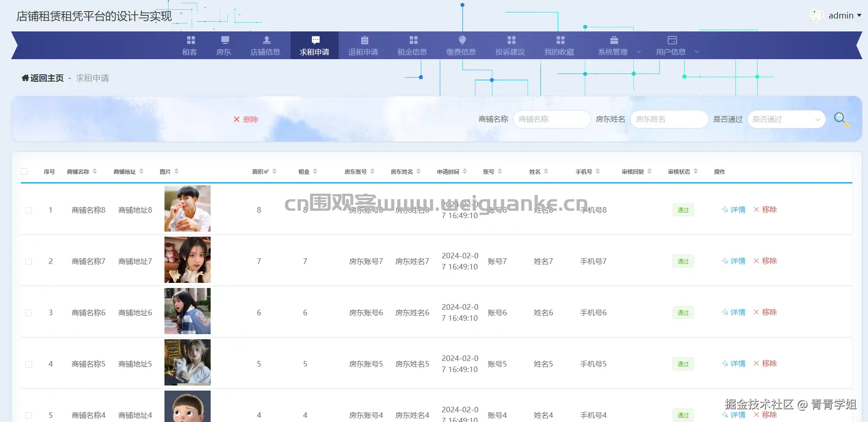The width and height of the screenshot is (868, 422).
Task: Sort by 审核状态 column arrows
Action: pyautogui.click(x=696, y=171)
